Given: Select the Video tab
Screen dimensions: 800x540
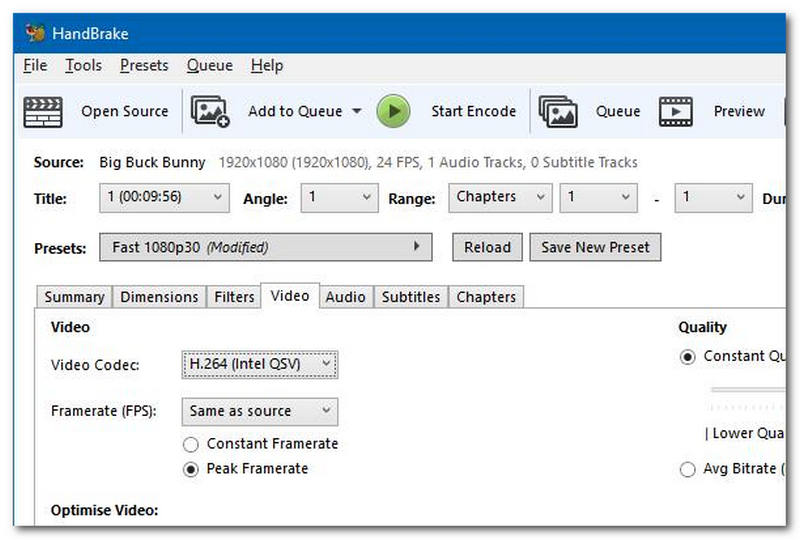Looking at the screenshot, I should point(290,296).
